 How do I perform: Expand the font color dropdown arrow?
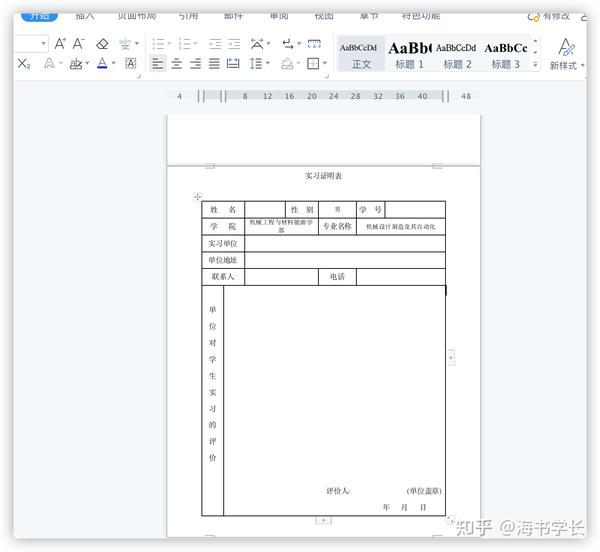[113, 63]
